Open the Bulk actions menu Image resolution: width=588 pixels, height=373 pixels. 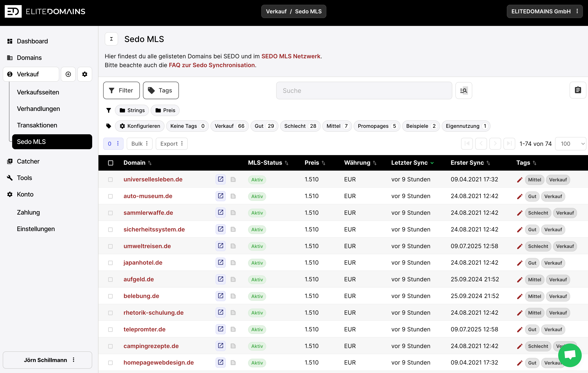(x=140, y=144)
